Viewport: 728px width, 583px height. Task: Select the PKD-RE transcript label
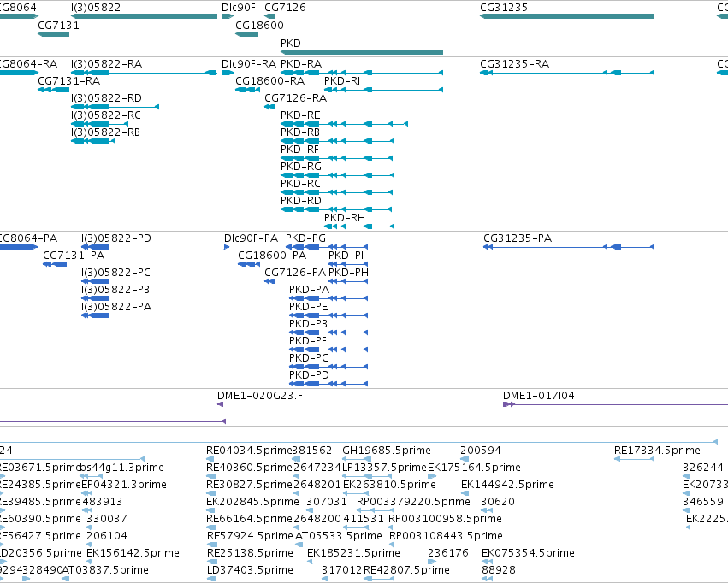tap(300, 115)
